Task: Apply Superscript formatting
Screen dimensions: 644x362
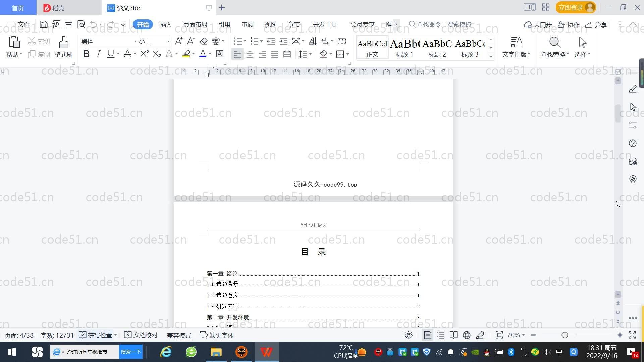Action: (x=145, y=54)
